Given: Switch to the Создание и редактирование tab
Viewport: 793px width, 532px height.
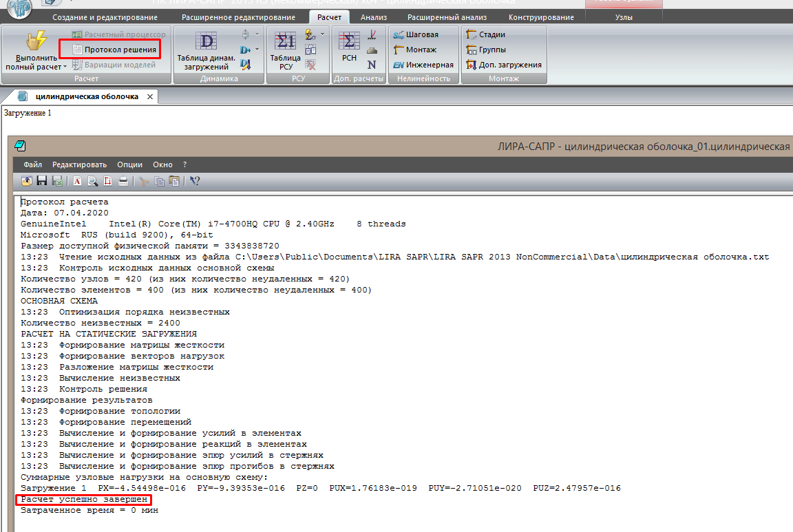Looking at the screenshot, I should pos(105,17).
